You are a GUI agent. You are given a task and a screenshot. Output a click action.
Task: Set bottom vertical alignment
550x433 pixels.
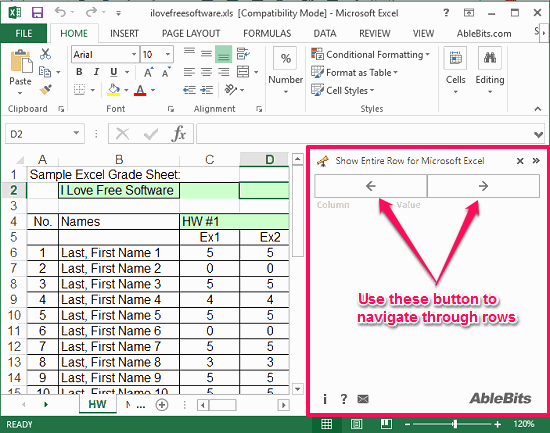[x=223, y=54]
